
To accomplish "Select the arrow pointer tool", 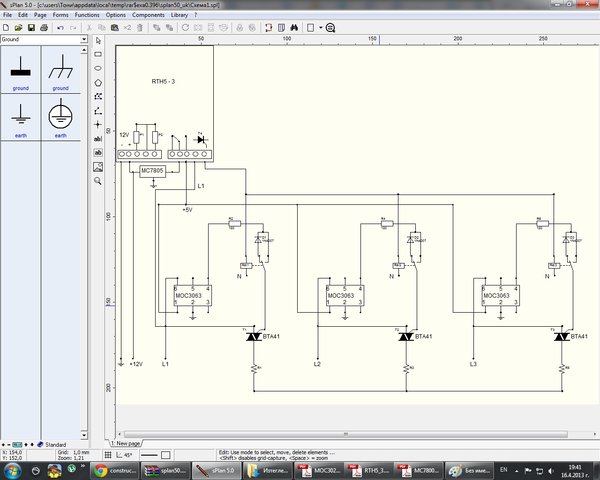I will point(98,40).
